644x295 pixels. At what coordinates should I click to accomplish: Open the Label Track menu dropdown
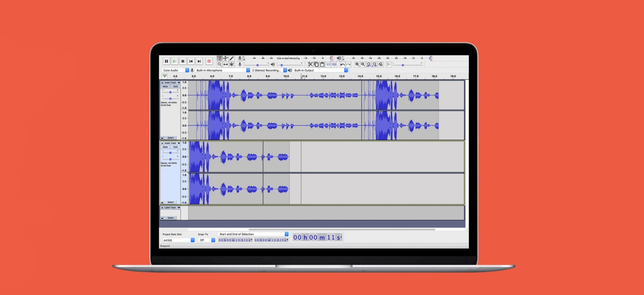pos(172,208)
